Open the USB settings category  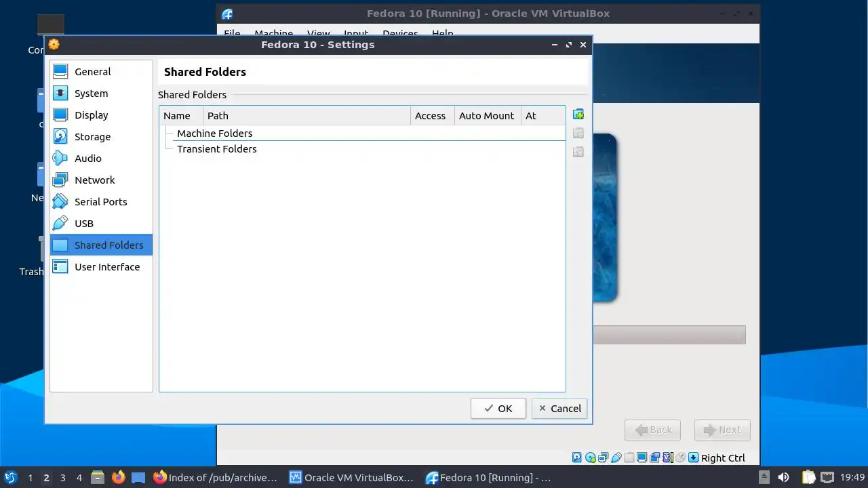pyautogui.click(x=102, y=224)
